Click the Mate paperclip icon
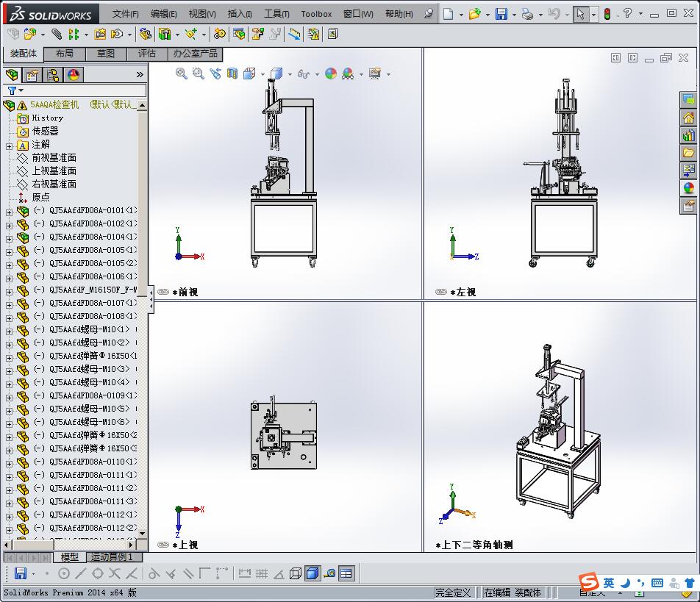The height and width of the screenshot is (602, 700). [x=57, y=34]
